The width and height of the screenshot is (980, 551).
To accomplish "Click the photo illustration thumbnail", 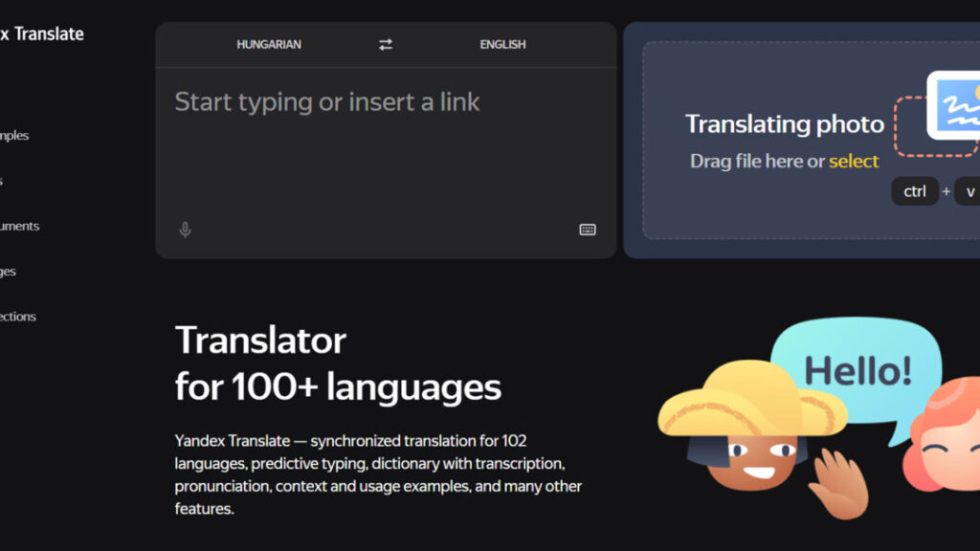I will click(953, 105).
